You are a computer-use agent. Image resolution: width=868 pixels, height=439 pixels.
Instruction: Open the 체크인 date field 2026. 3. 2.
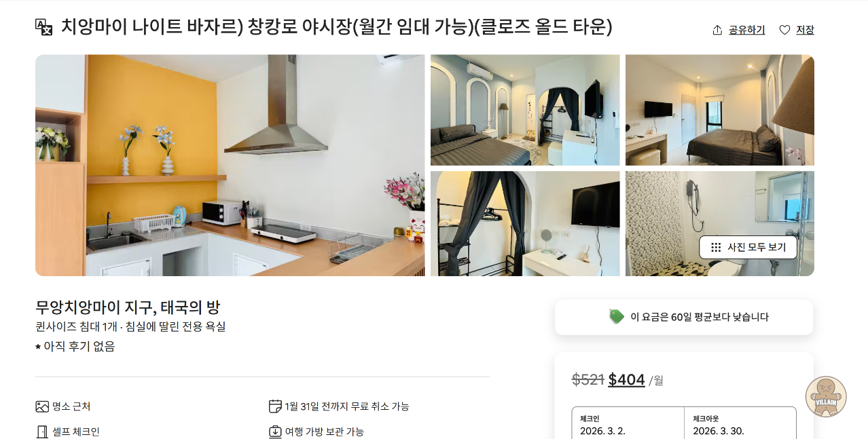point(628,425)
